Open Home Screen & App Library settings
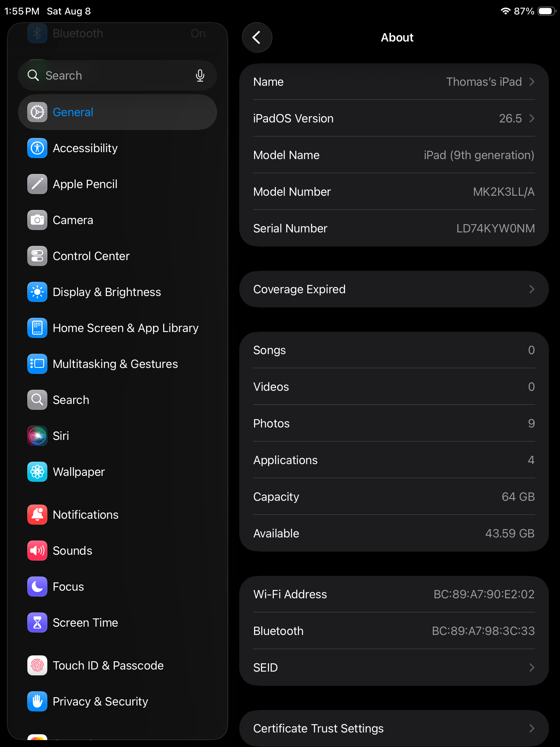 pos(118,328)
